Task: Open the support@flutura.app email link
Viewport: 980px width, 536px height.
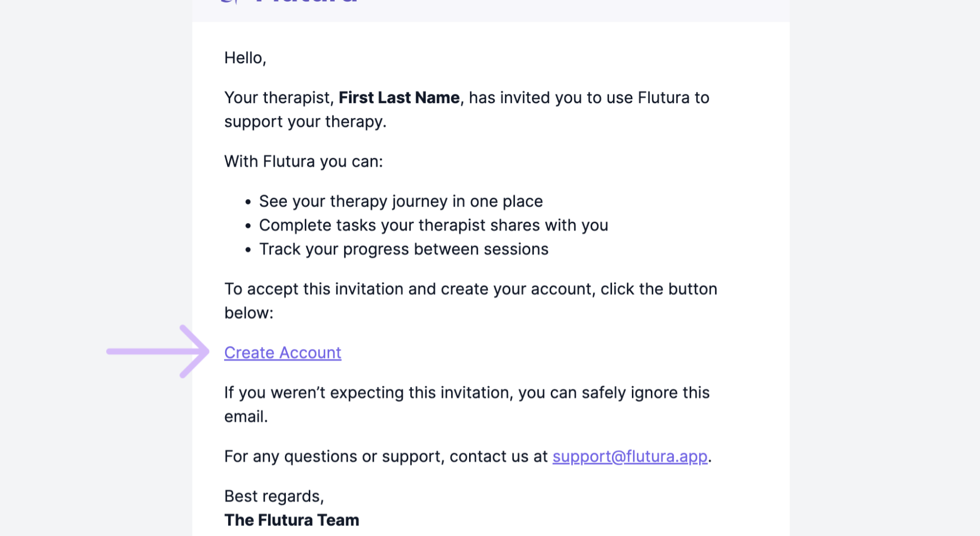Action: 629,456
